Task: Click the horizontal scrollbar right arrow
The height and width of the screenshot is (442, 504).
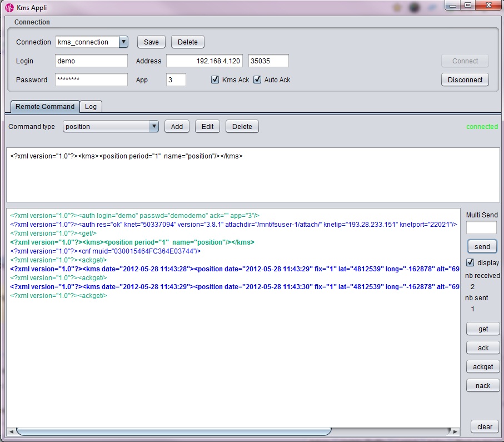Action: pyautogui.click(x=456, y=431)
